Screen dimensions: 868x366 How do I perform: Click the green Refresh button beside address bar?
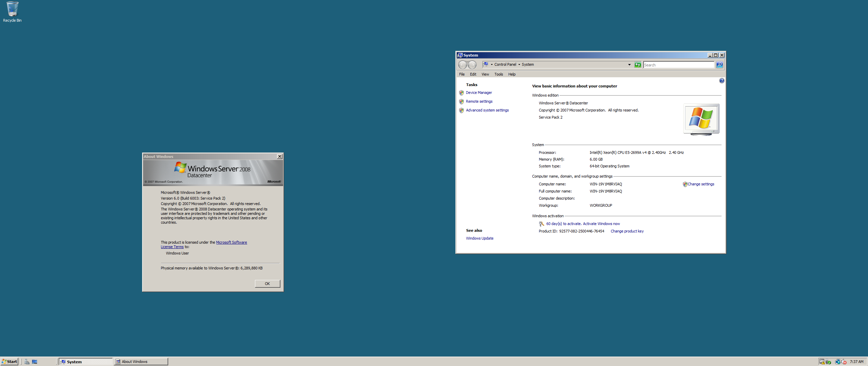click(x=638, y=65)
